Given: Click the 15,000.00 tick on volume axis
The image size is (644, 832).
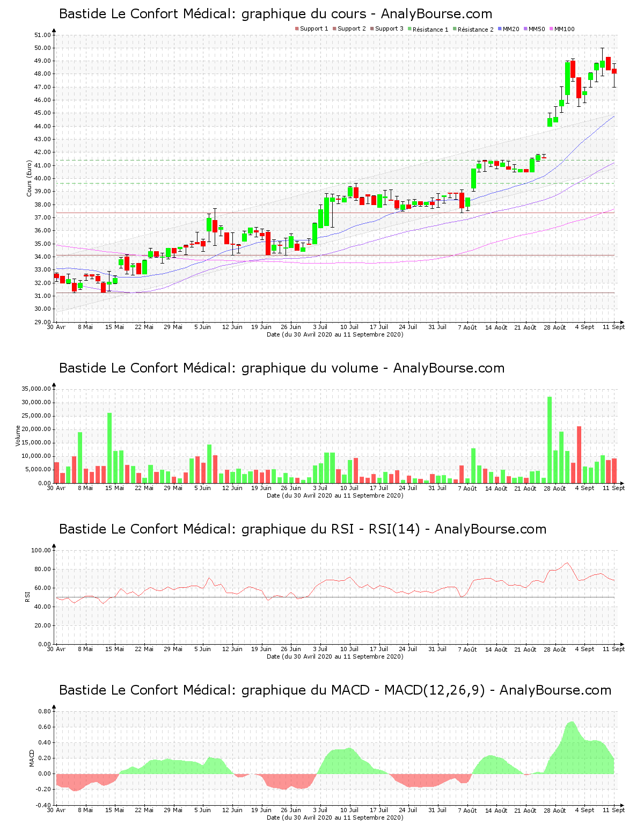Looking at the screenshot, I should (x=36, y=443).
